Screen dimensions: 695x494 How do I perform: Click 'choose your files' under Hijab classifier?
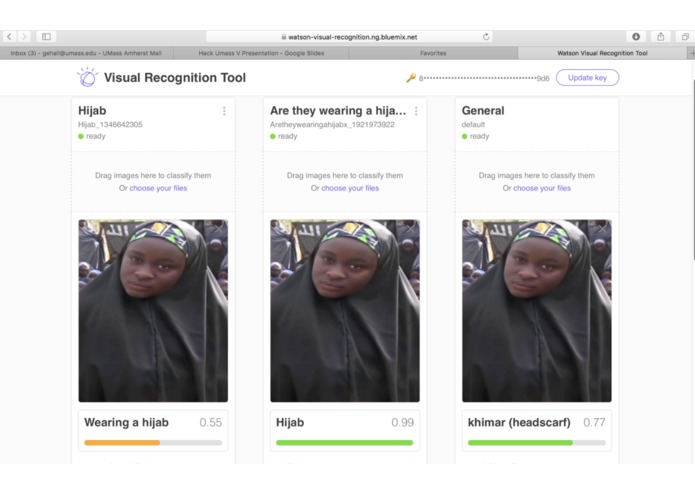point(158,188)
